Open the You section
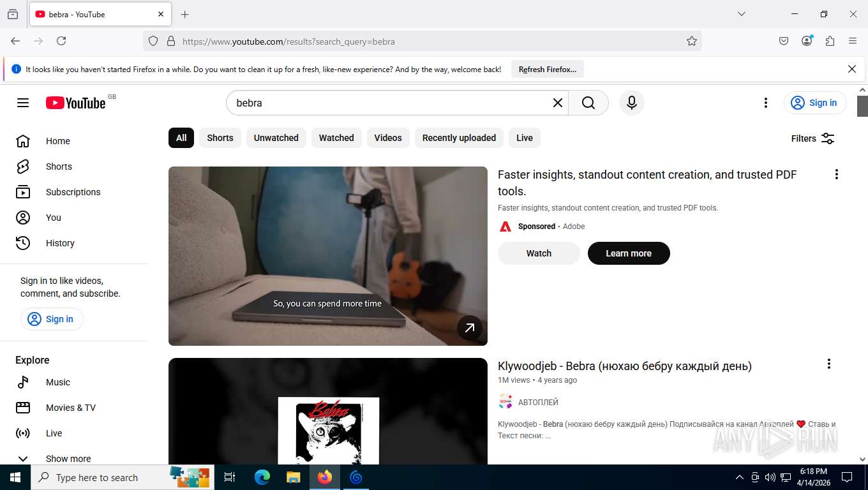Screen dimensions: 868x490 pyautogui.click(x=74, y=218)
